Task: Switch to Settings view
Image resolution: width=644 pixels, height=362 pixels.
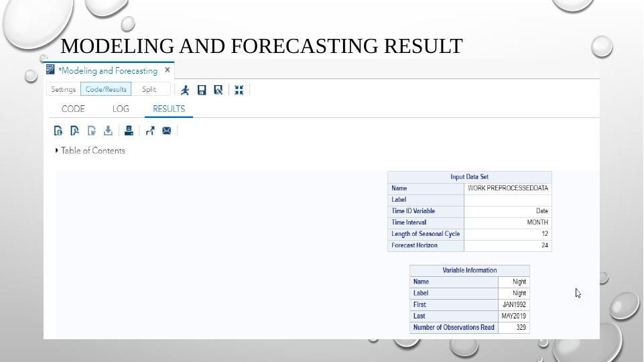Action: pyautogui.click(x=63, y=89)
